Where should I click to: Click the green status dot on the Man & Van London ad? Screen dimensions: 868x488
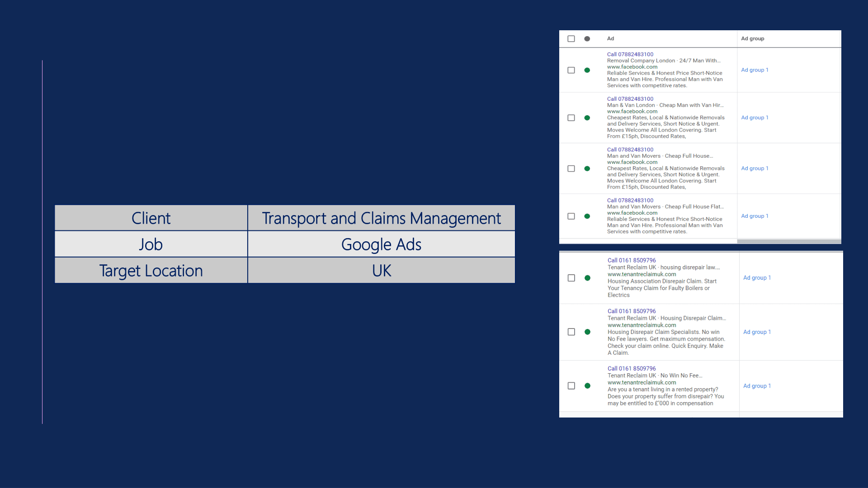coord(587,117)
